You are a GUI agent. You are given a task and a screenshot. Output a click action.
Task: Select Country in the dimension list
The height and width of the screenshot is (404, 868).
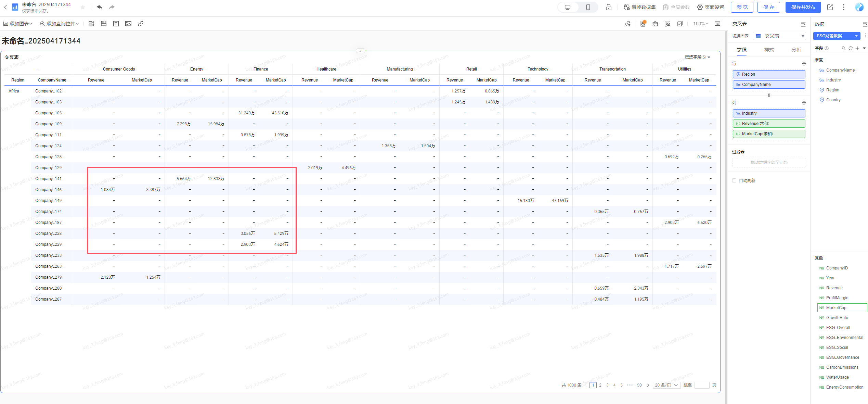coord(833,100)
